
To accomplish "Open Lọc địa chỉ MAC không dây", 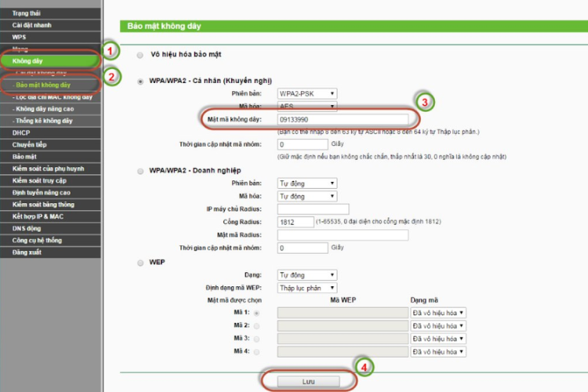I will tap(50, 96).
